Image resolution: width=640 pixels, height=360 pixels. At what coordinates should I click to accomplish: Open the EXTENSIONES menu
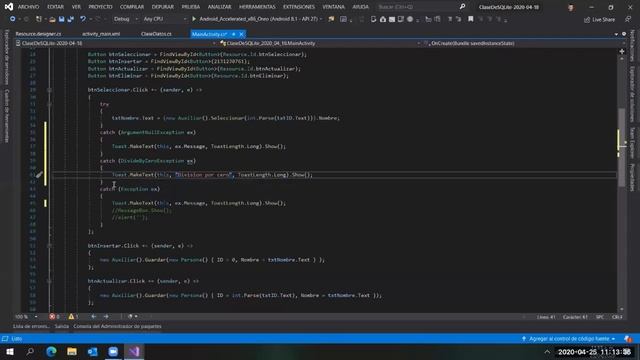coord(299,7)
